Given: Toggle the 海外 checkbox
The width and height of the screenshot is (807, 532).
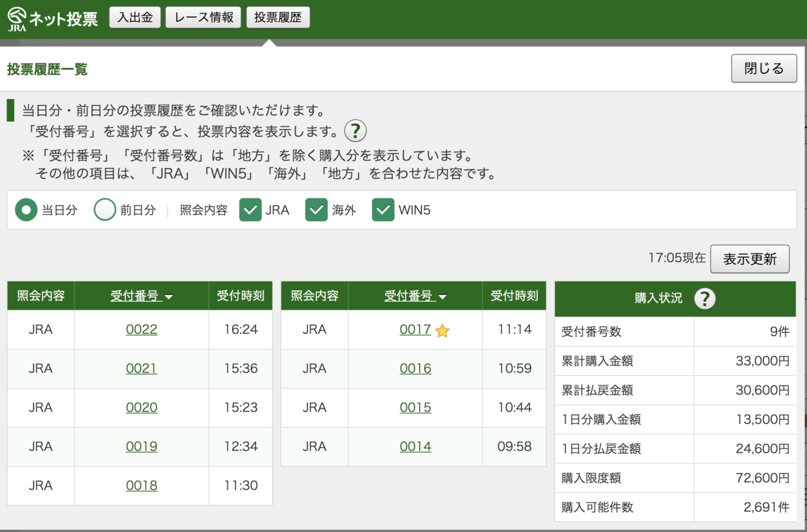Looking at the screenshot, I should coord(316,210).
